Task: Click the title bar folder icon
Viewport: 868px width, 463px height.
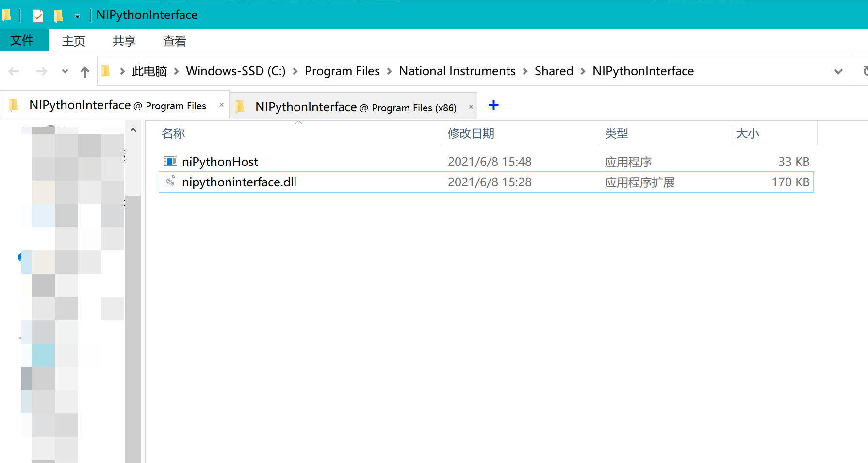Action: click(6, 16)
